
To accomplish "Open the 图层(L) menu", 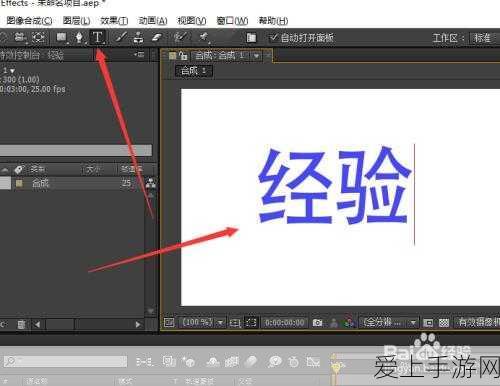I will 76,21.
